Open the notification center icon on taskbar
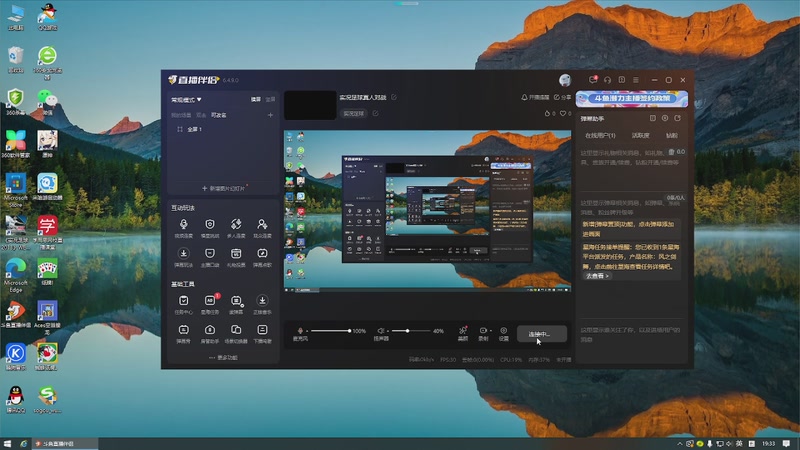 coord(786,443)
